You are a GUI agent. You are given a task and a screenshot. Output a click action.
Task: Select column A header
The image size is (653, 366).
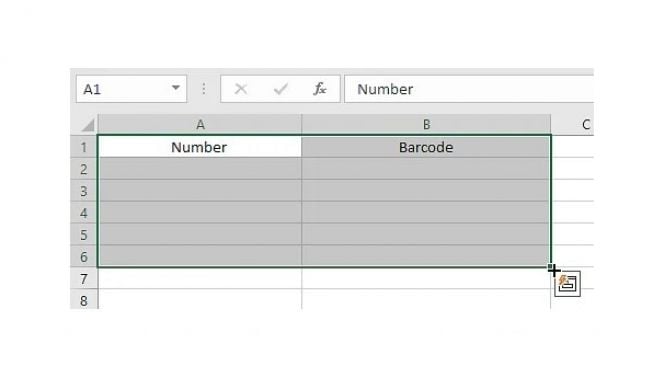coord(200,124)
